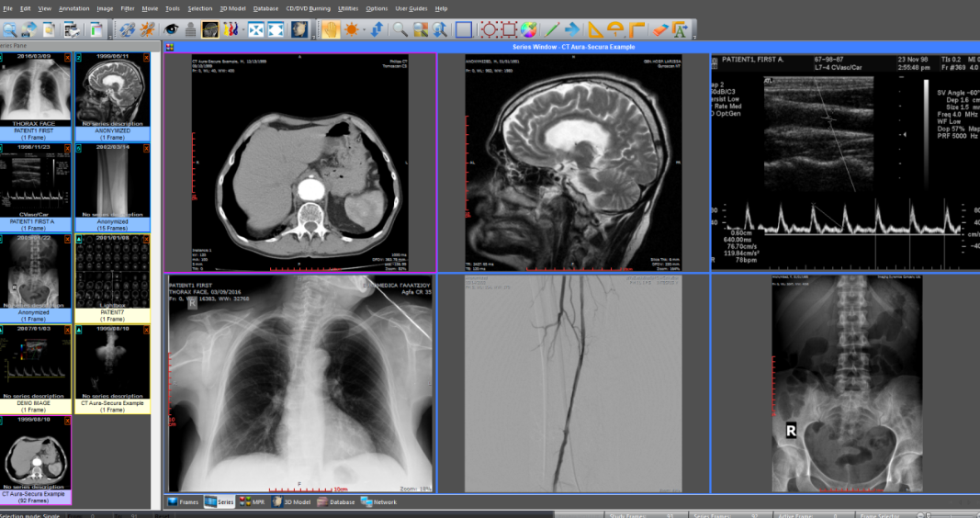Select the ANONYMIZED brain MRI thumbnail

pyautogui.click(x=112, y=96)
